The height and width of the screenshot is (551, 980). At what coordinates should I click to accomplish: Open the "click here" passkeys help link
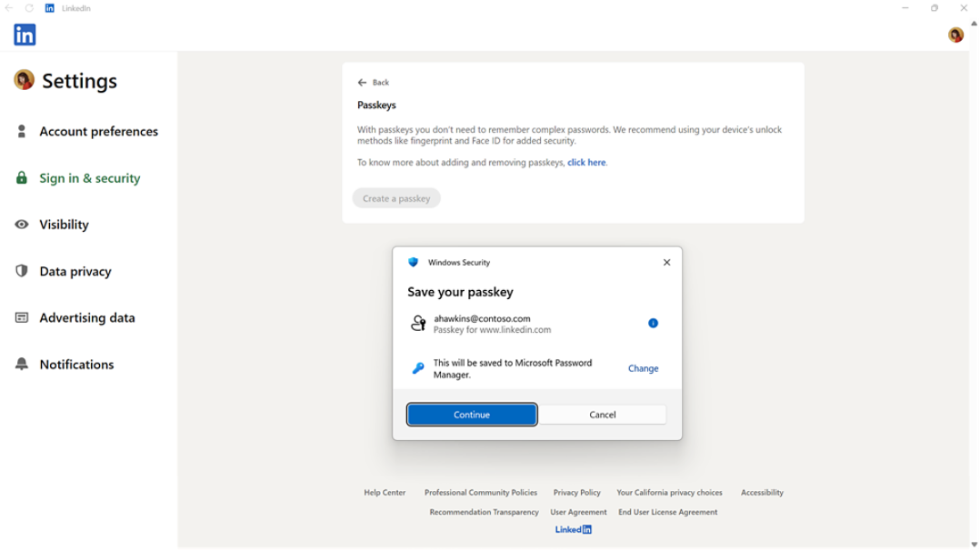point(586,162)
